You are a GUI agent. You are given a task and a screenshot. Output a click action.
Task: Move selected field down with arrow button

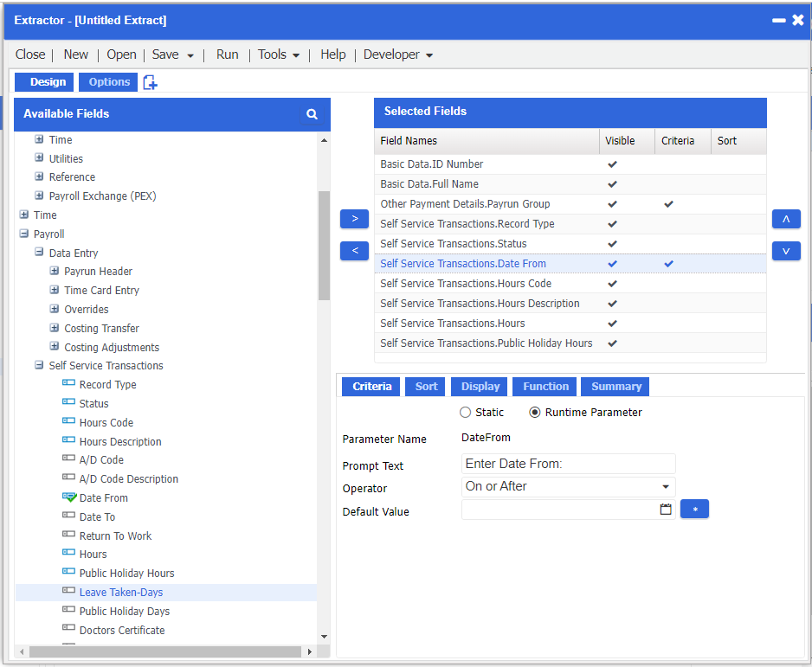pyautogui.click(x=785, y=251)
